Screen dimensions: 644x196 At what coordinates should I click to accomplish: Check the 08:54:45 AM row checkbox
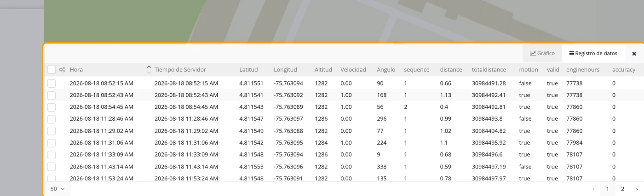coord(52,107)
